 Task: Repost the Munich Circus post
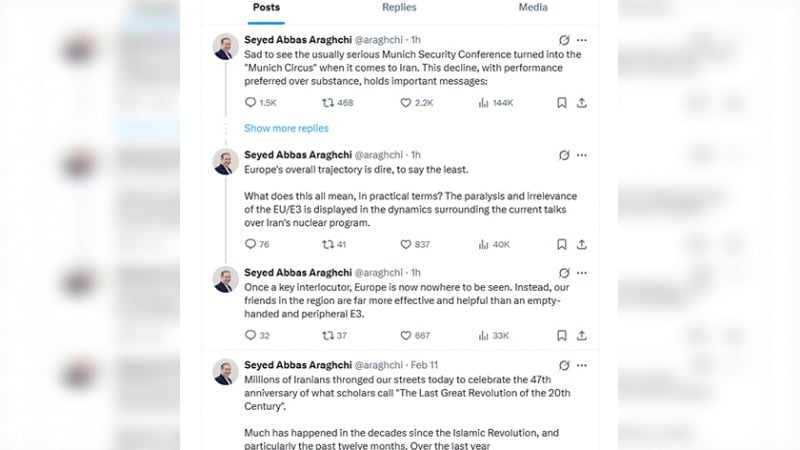click(327, 102)
